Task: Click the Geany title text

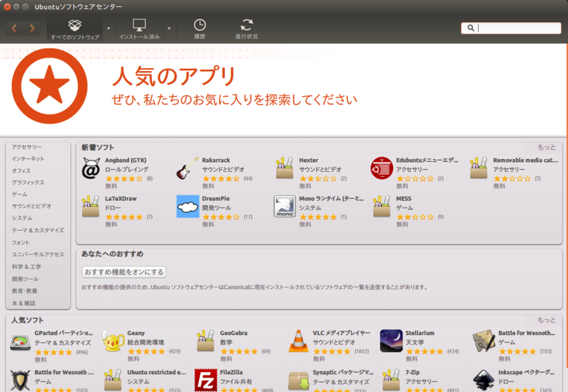Action: pyautogui.click(x=136, y=333)
